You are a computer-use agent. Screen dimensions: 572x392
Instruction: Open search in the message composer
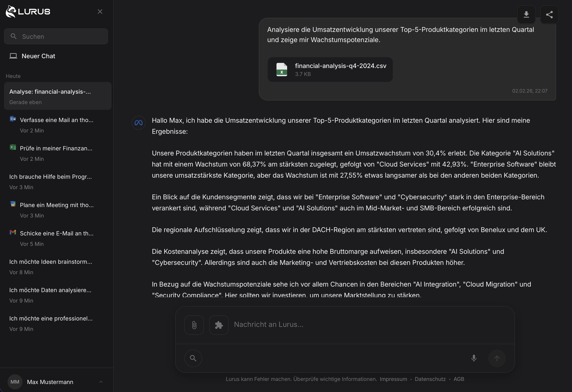[193, 358]
